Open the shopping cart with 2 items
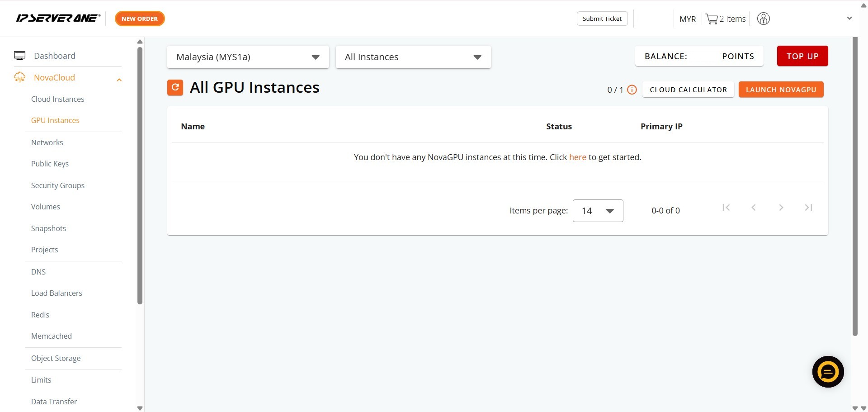The image size is (868, 412). 725,19
